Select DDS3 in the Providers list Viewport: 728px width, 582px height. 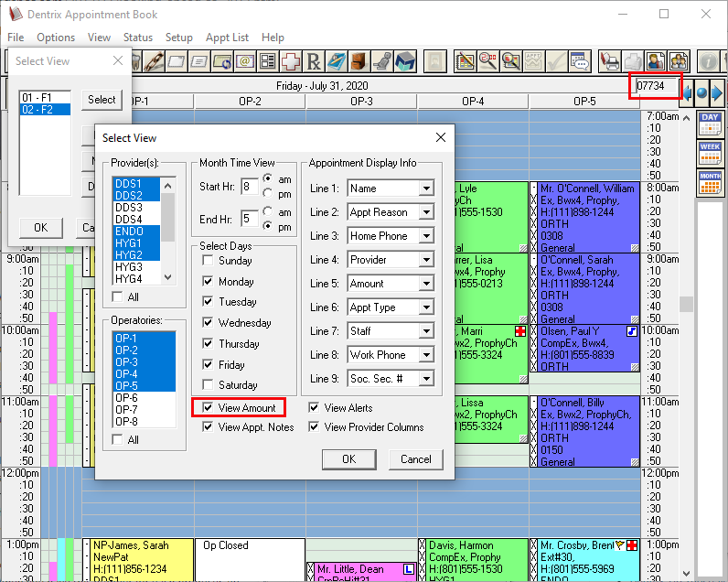click(136, 207)
